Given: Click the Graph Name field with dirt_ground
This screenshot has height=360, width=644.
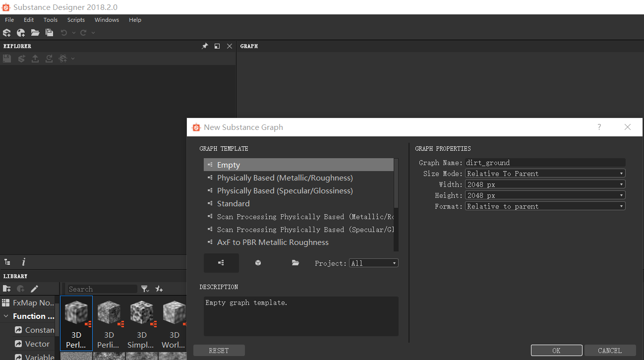Looking at the screenshot, I should point(545,163).
